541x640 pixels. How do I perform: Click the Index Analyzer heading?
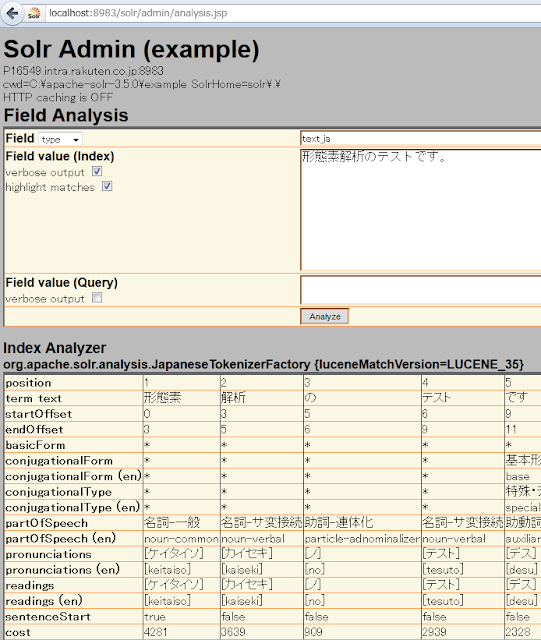point(55,348)
